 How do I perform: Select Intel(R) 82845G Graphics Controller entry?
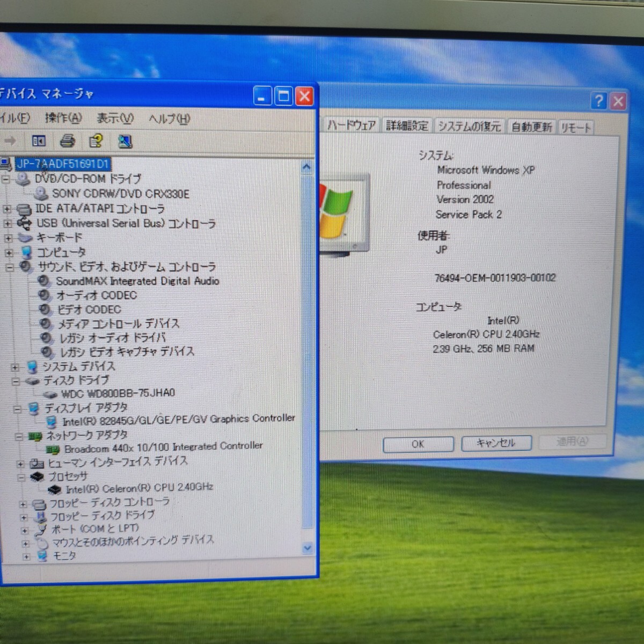click(179, 420)
